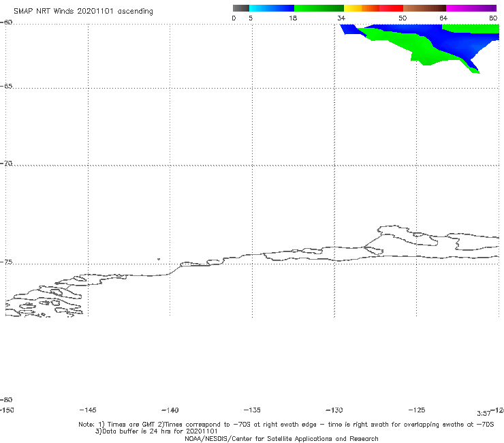Click the title 'SMAP NRT Winds 20201101 ascending'
This screenshot has width=504, height=443.
coord(83,12)
